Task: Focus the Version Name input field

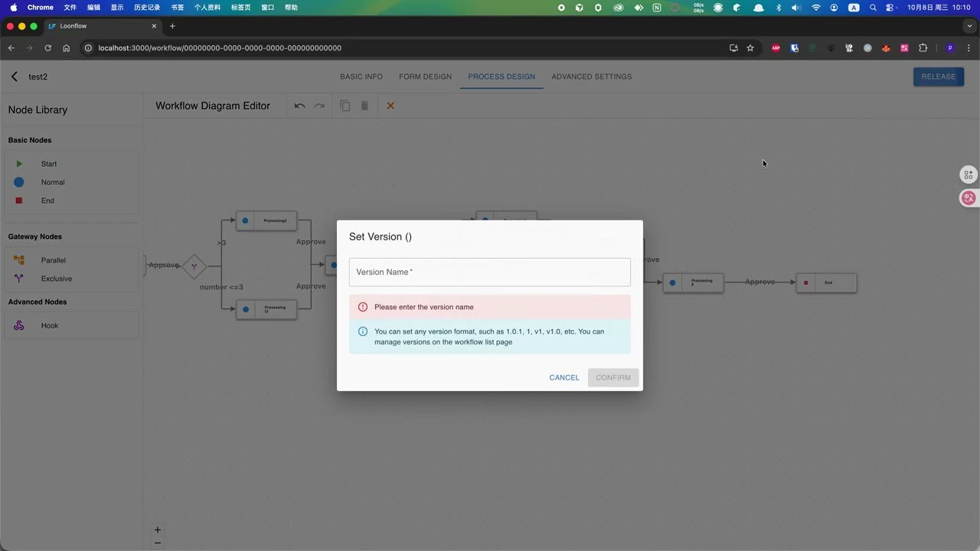Action: click(x=490, y=272)
